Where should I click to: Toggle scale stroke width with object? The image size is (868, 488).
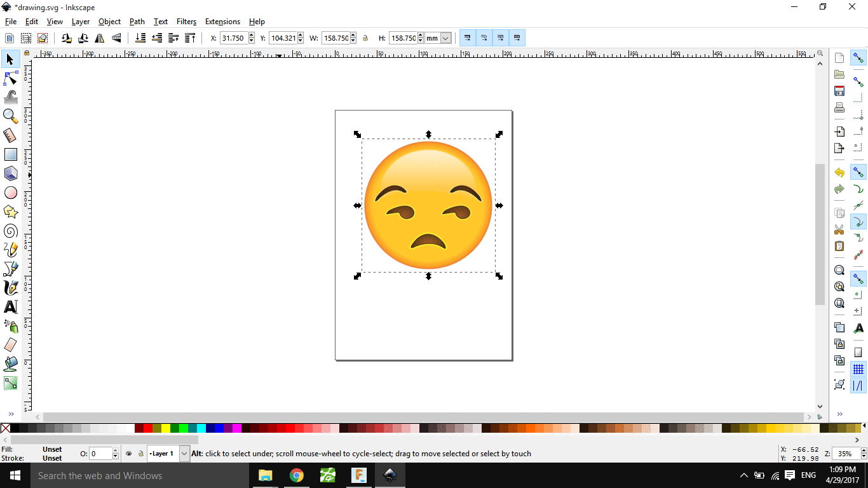467,38
